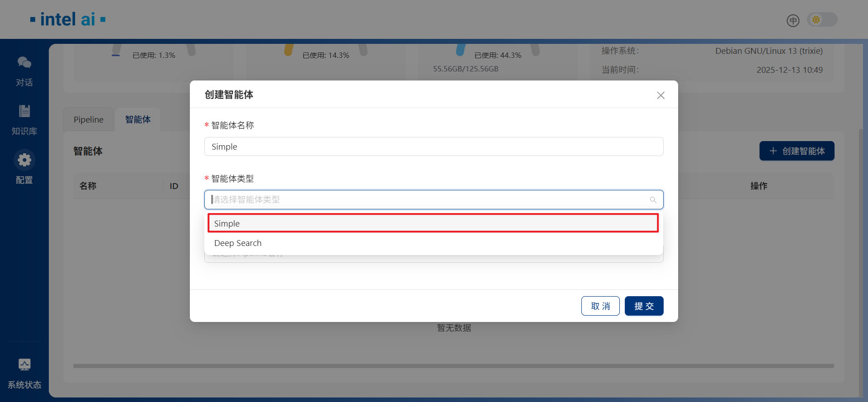The width and height of the screenshot is (868, 402).
Task: Click the Intel AI logo
Action: tap(68, 19)
